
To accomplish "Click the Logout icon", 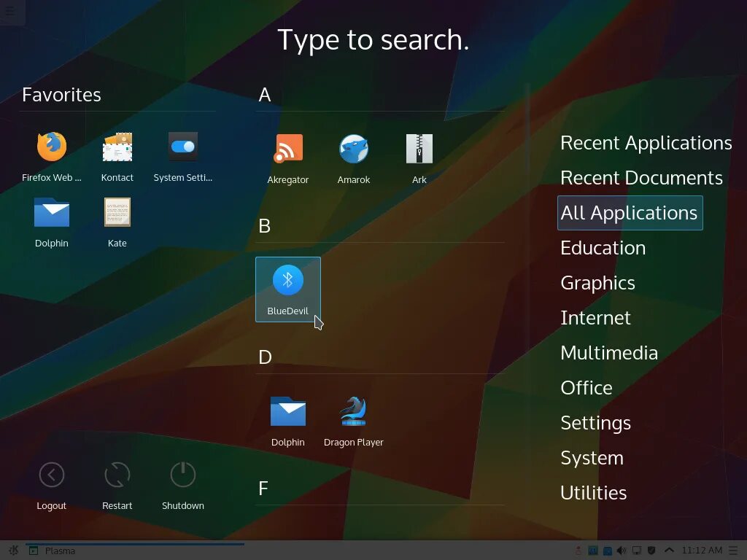I will coord(52,475).
